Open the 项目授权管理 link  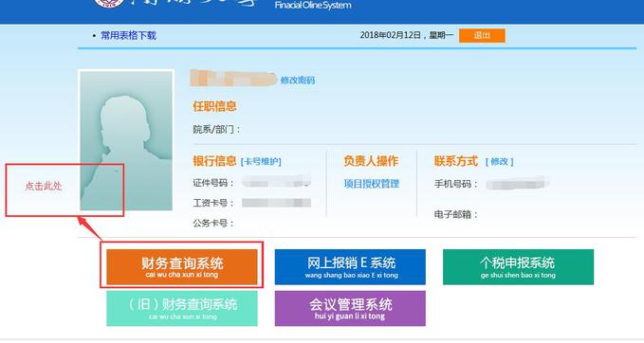(372, 184)
